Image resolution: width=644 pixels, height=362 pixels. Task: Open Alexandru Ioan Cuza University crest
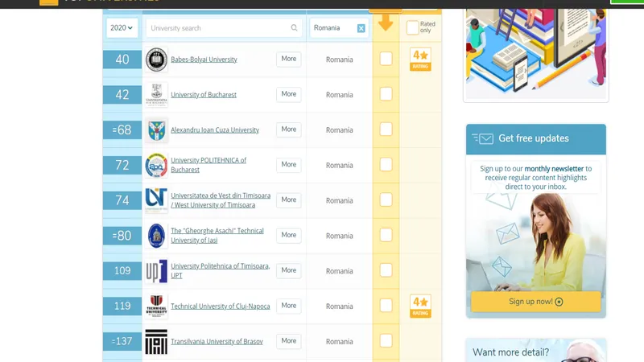click(x=156, y=130)
